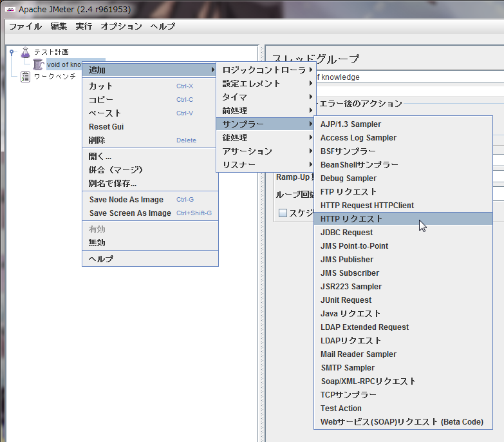Add JMS Publisher sampler
Viewport: 504px width, 442px height.
pyautogui.click(x=403, y=259)
